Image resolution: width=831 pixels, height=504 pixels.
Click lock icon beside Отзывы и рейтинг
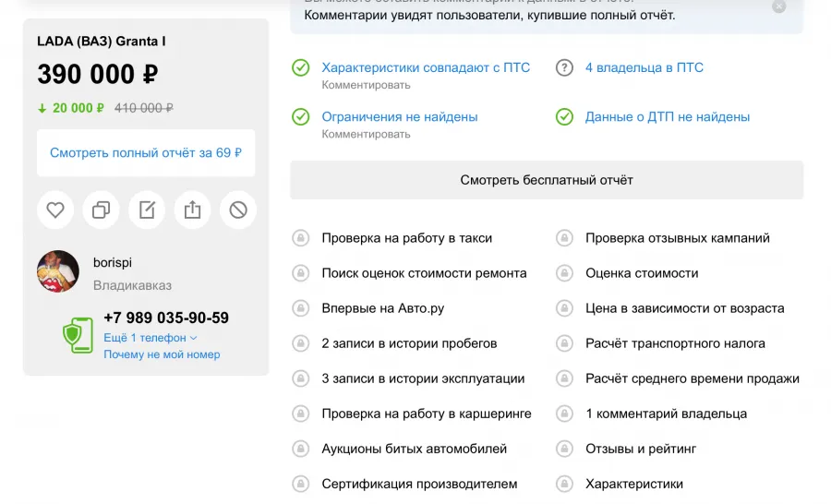click(564, 449)
